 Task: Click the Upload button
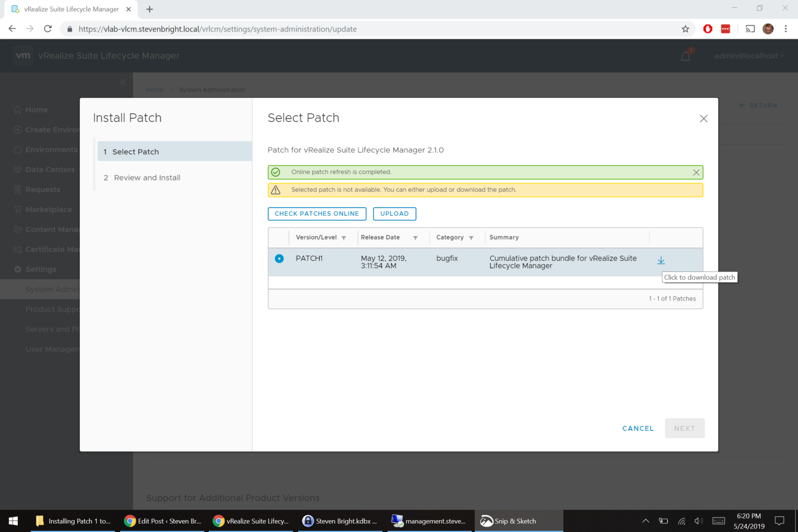click(x=394, y=214)
